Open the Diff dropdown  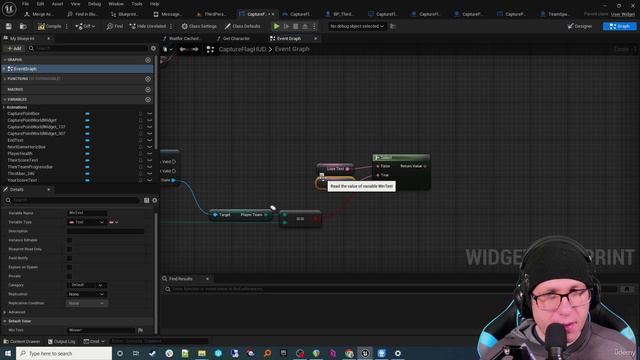pyautogui.click(x=85, y=26)
